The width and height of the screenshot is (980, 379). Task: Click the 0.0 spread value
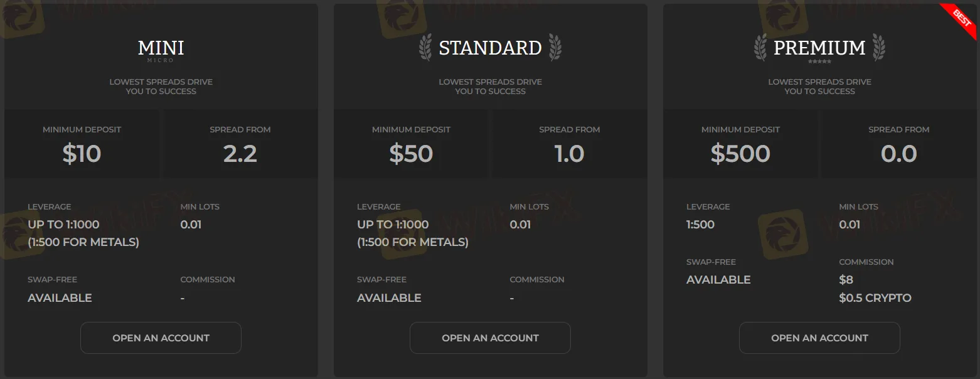(899, 154)
